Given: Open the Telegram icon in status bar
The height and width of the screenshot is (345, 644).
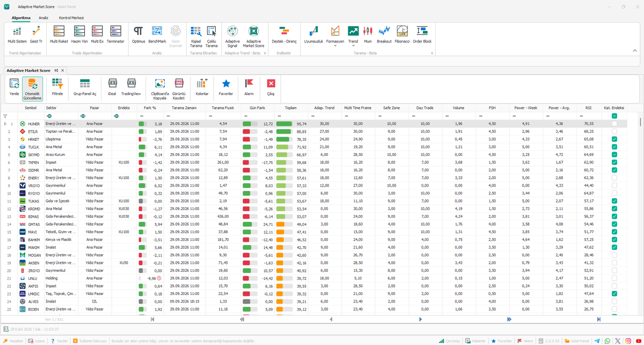Looking at the screenshot, I should click(598, 341).
